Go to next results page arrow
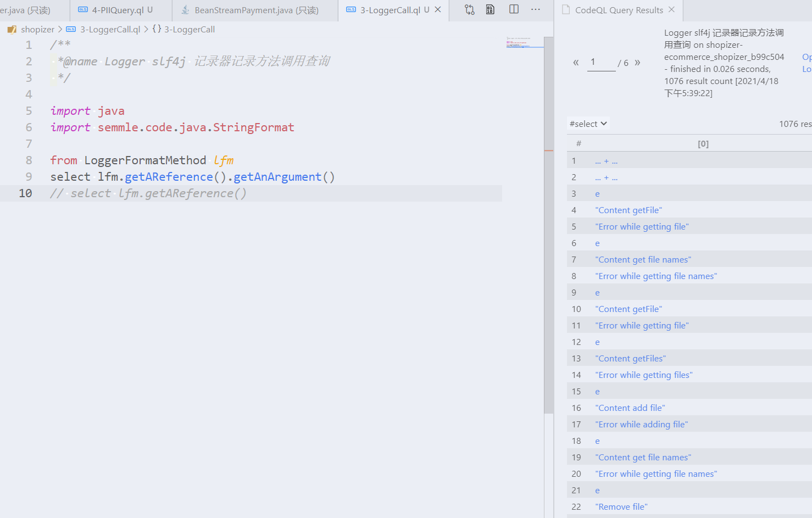Image resolution: width=812 pixels, height=518 pixels. [637, 63]
